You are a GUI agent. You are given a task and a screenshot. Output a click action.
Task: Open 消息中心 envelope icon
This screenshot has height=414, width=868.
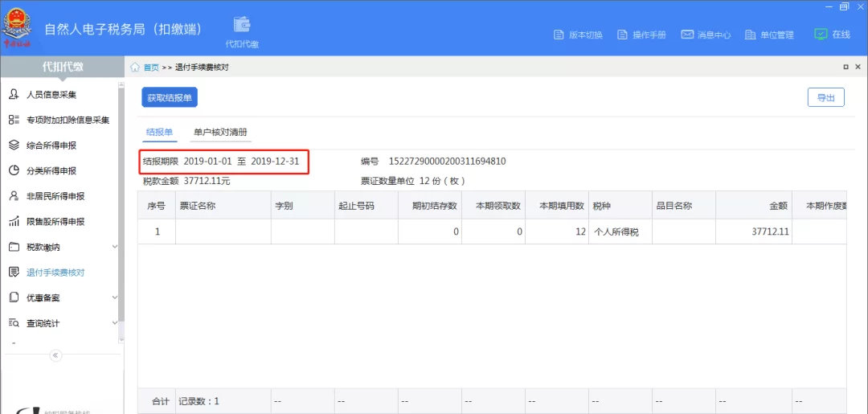pyautogui.click(x=687, y=35)
